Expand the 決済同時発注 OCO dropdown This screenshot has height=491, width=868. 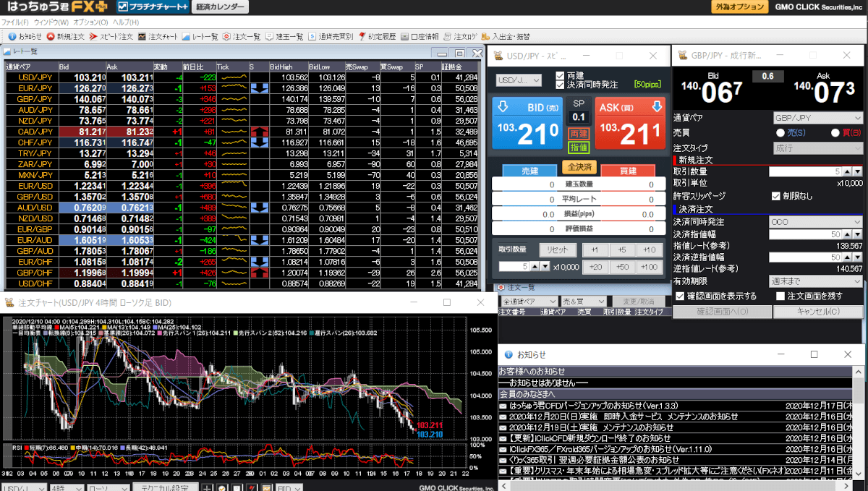click(815, 222)
